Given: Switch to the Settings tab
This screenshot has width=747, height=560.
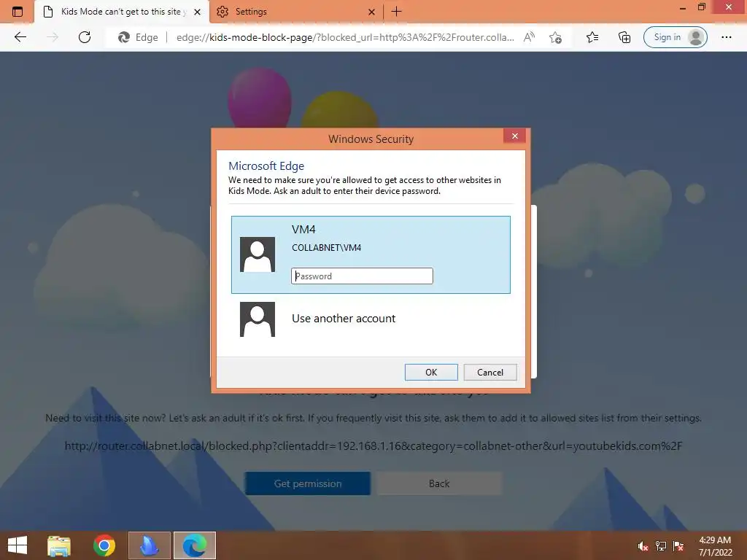Looking at the screenshot, I should pos(295,12).
